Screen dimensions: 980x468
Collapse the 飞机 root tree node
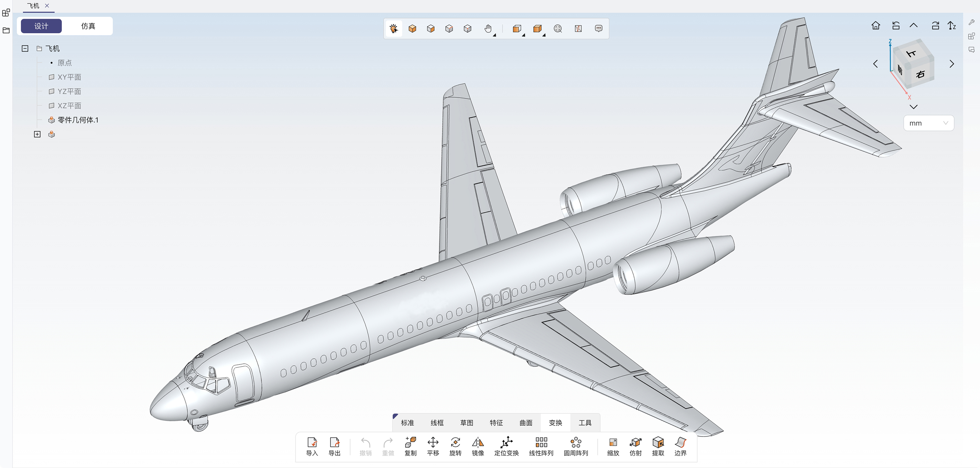pos(25,48)
